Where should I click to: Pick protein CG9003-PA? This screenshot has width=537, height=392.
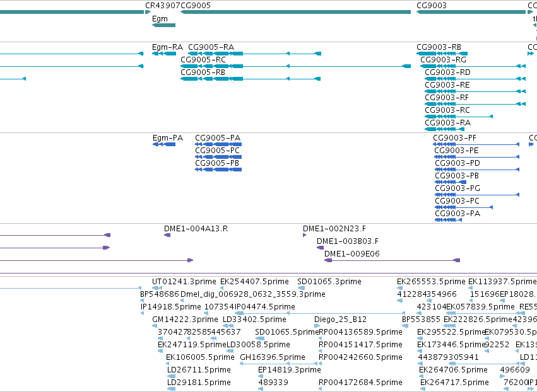click(x=457, y=214)
